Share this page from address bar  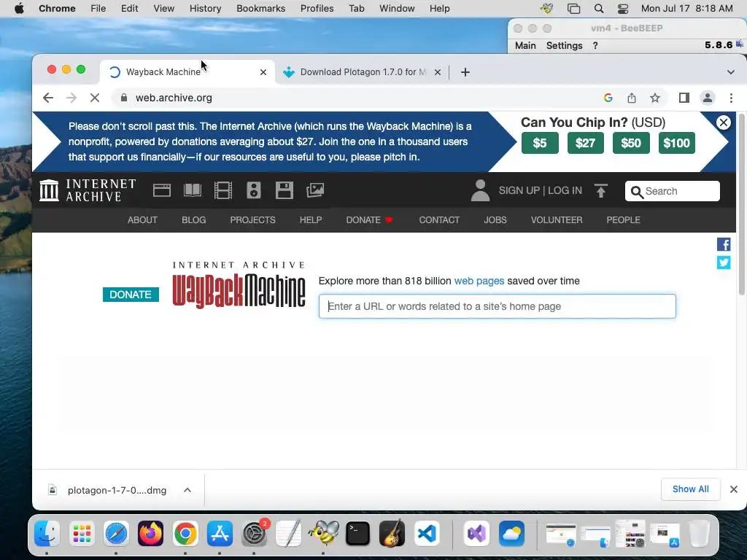coord(632,98)
